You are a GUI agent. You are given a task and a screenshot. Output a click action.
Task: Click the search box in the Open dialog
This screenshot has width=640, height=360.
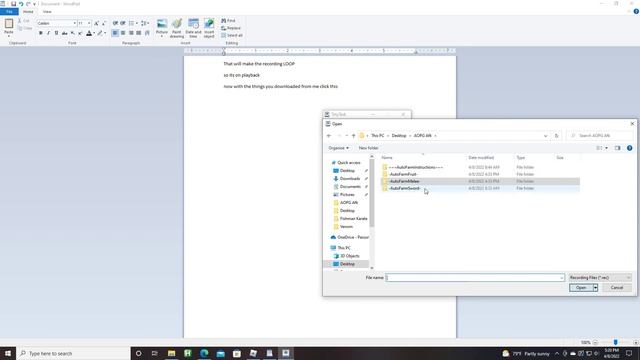(600, 136)
